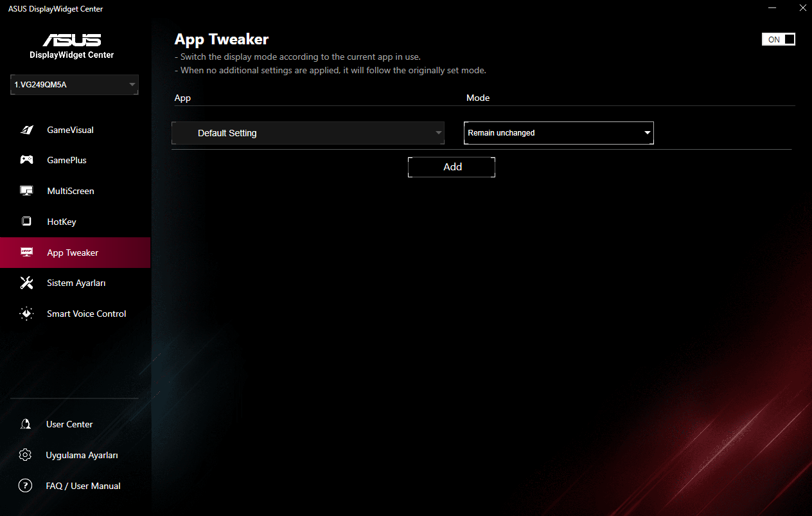Click the App Tweaker page heading
This screenshot has height=516, width=812.
[x=222, y=39]
